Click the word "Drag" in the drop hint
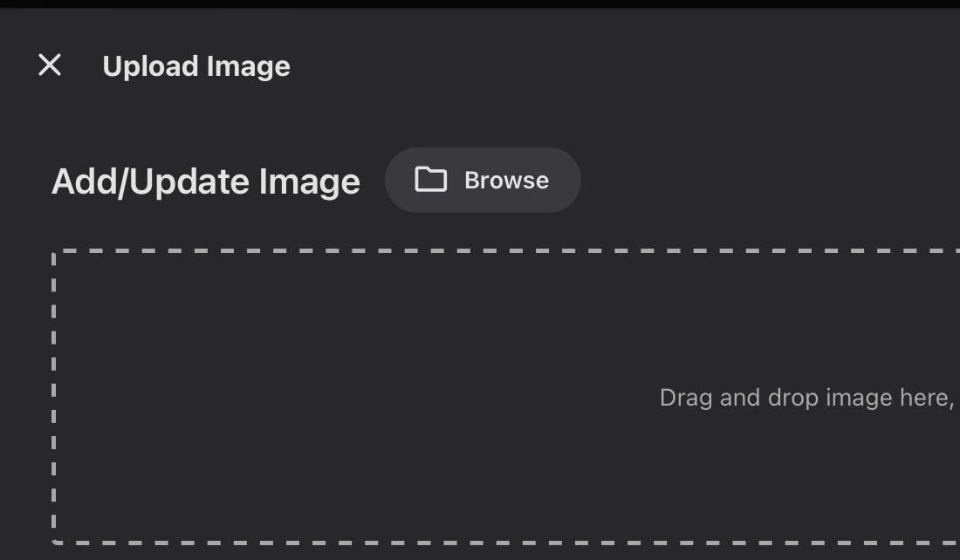This screenshot has height=560, width=960. pyautogui.click(x=686, y=398)
